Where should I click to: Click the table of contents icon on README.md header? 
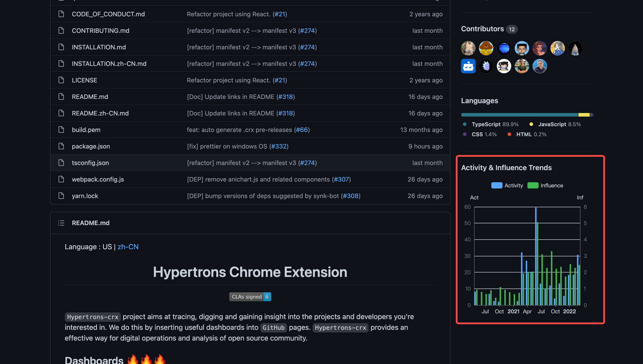tap(61, 223)
